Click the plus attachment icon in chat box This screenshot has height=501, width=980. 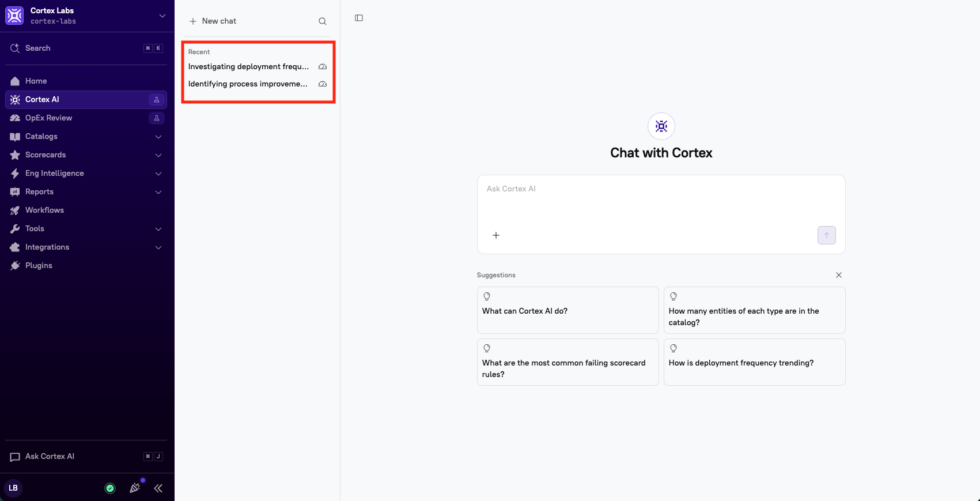(x=496, y=235)
